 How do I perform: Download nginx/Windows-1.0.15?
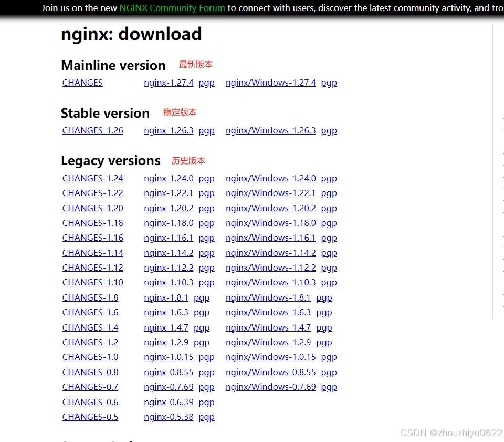tap(271, 357)
